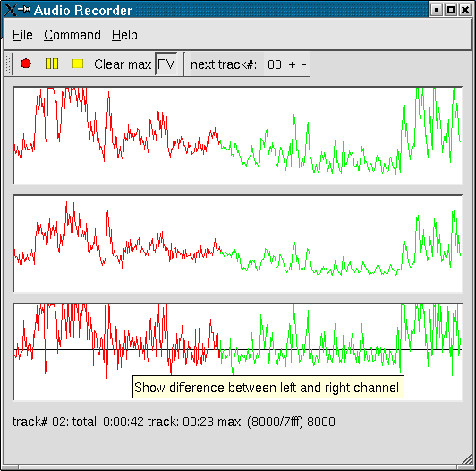Click the next track number value 03

click(275, 64)
